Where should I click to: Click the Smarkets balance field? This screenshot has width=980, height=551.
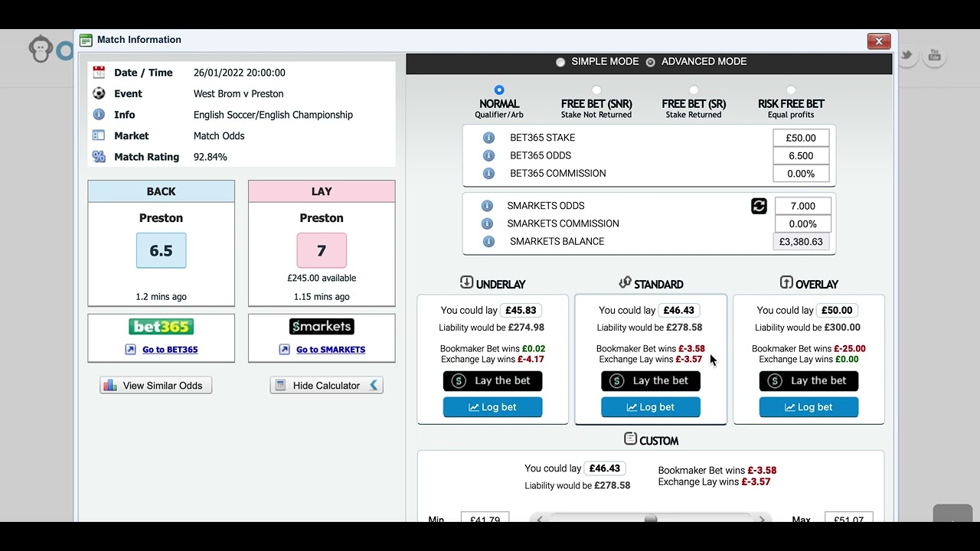click(802, 242)
